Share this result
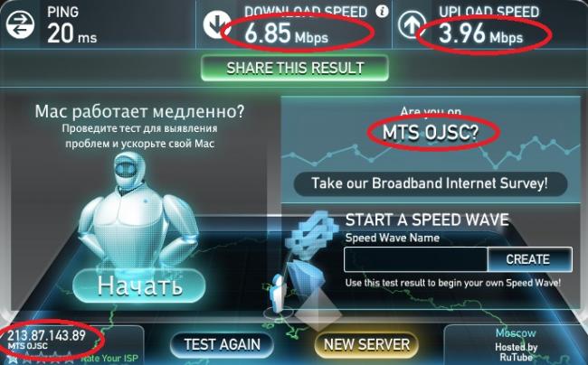Image resolution: width=588 pixels, height=365 pixels. [x=295, y=68]
